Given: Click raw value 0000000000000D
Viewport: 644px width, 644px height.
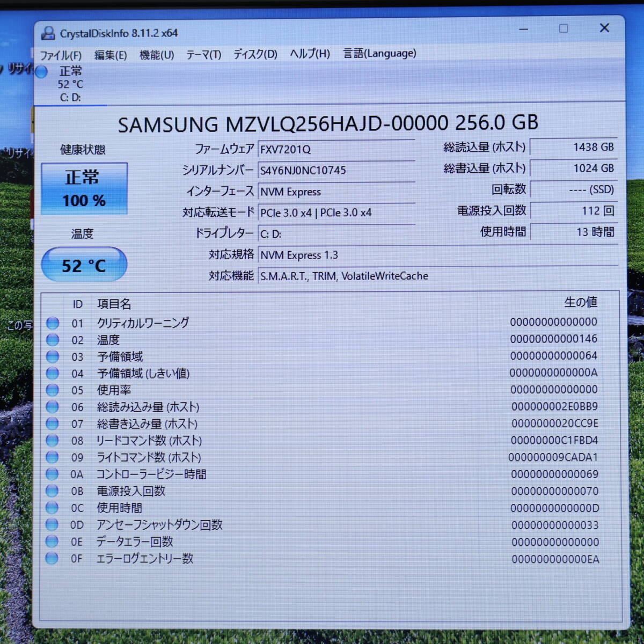Looking at the screenshot, I should point(554,508).
